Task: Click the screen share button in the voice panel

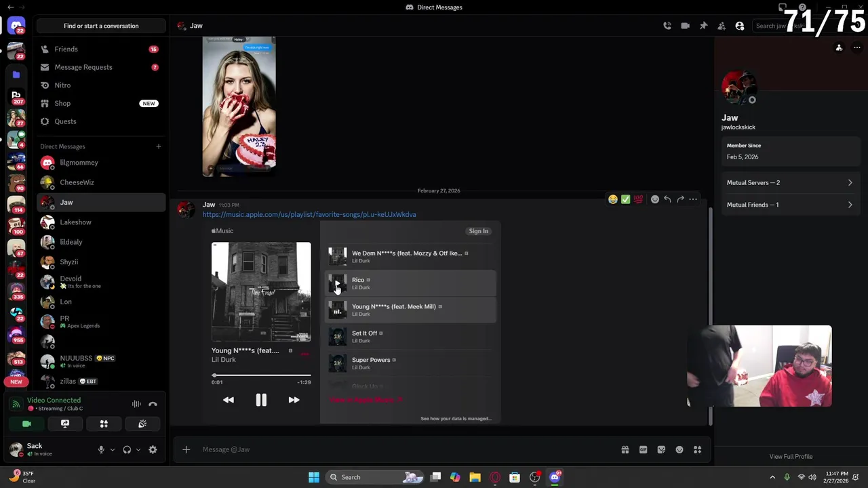Action: 65,424
